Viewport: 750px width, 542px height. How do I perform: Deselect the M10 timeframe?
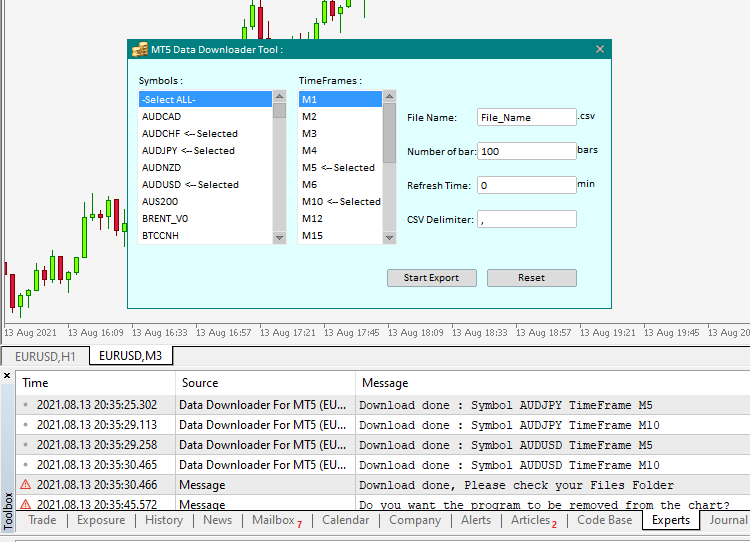pos(341,201)
